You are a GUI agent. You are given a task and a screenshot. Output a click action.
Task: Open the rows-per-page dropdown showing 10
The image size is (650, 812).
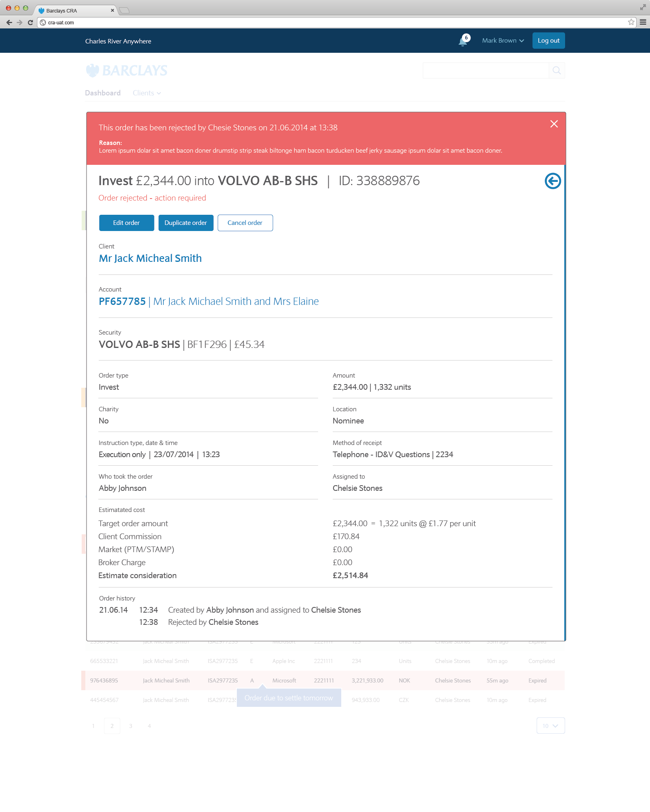coord(550,726)
